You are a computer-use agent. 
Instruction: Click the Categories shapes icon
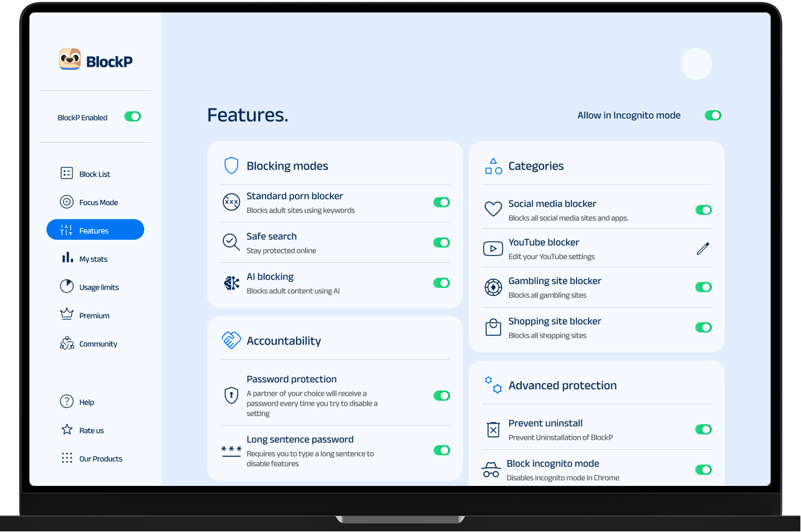[x=494, y=166]
